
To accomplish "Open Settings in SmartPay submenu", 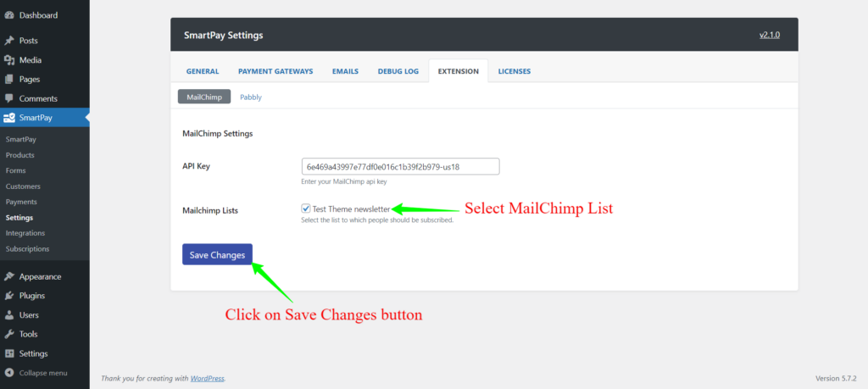I will tap(19, 218).
